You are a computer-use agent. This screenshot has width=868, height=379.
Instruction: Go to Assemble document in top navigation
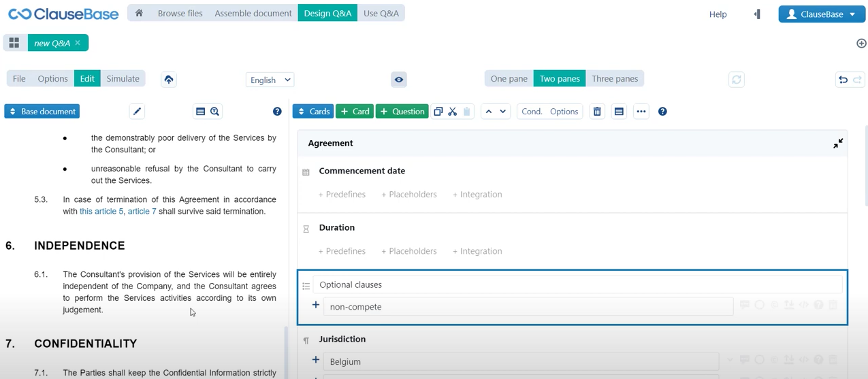(253, 13)
